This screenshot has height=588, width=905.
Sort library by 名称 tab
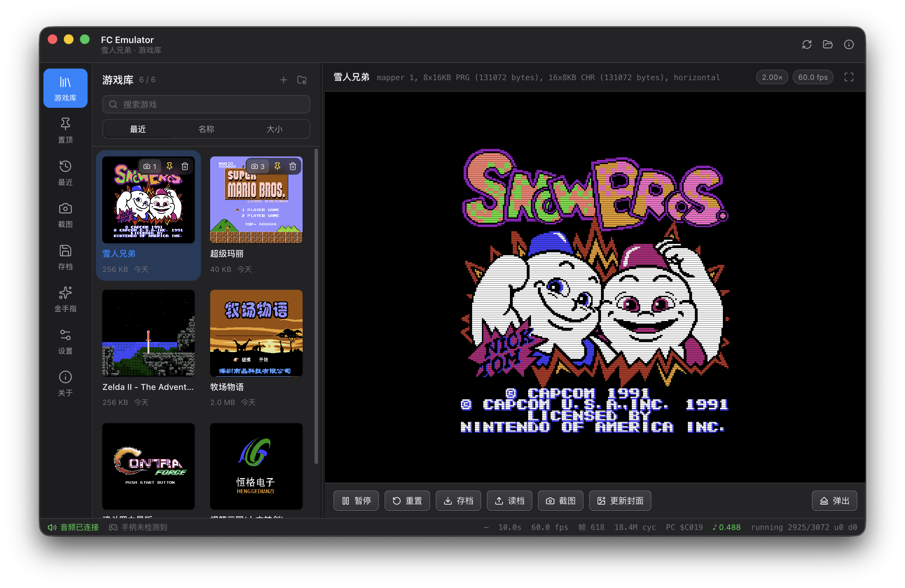[206, 129]
